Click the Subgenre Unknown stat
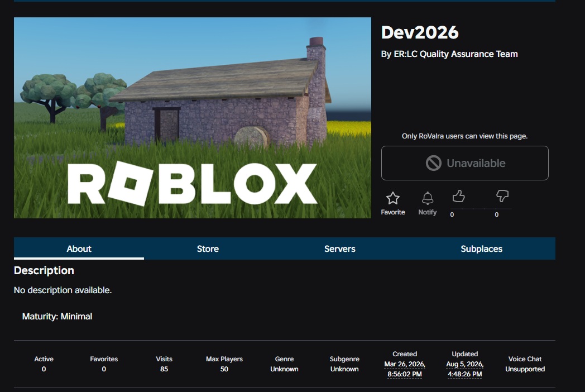 pyautogui.click(x=344, y=364)
